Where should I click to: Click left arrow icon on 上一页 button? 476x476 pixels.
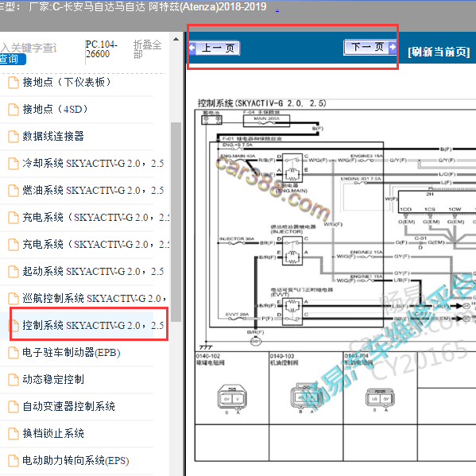[192, 48]
